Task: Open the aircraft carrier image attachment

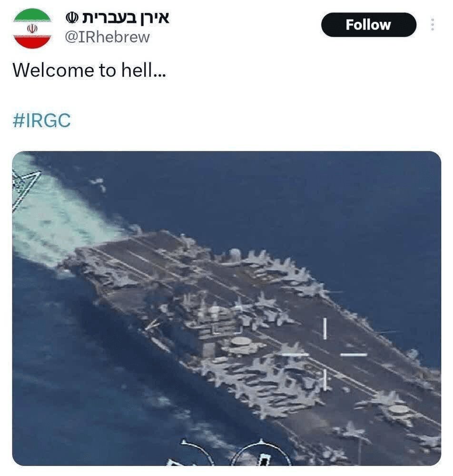Action: [x=226, y=308]
